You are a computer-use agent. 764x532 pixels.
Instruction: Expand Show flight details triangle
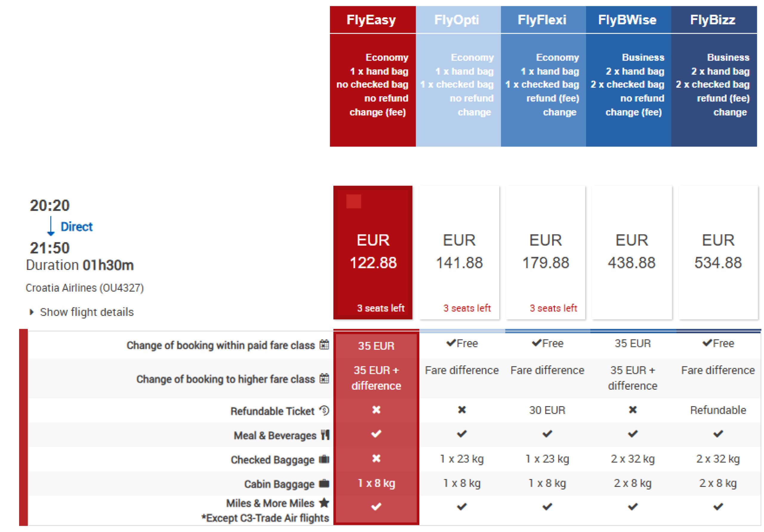pyautogui.click(x=32, y=312)
